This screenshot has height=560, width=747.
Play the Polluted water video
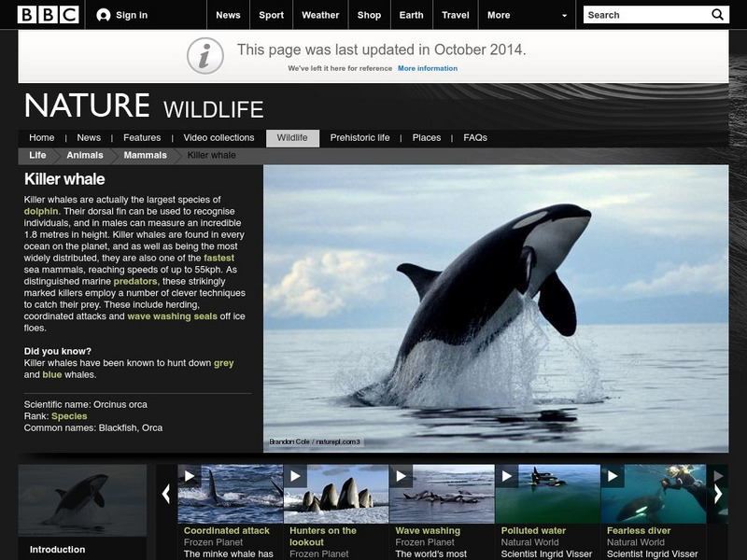tap(506, 476)
